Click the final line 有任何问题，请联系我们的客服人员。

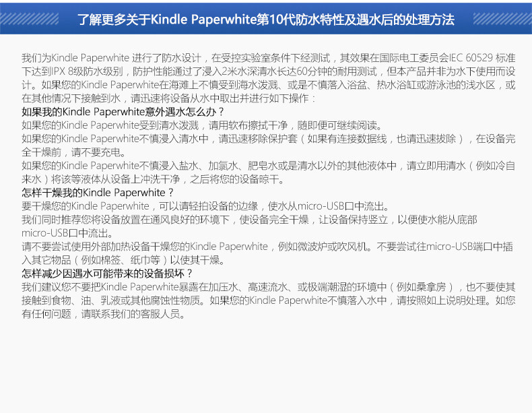pos(104,314)
